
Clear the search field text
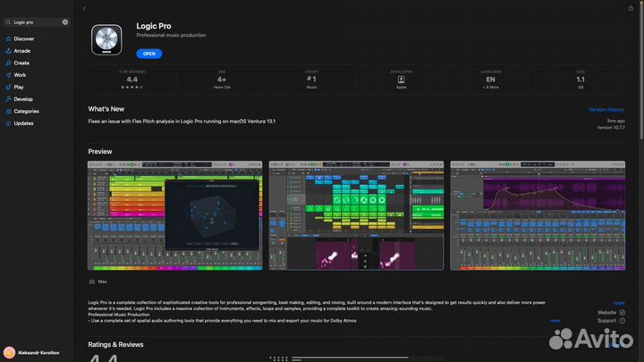[65, 22]
